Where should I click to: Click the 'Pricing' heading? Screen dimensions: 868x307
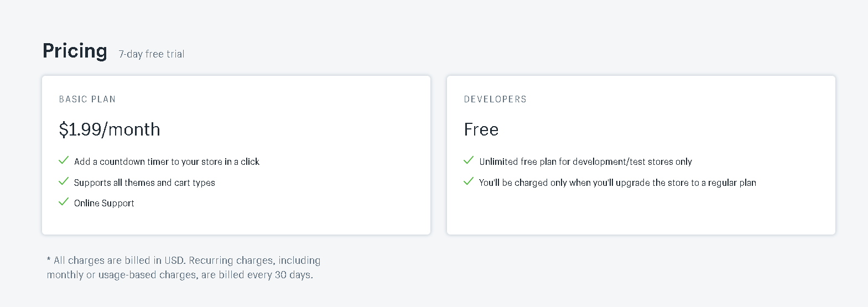pos(75,51)
